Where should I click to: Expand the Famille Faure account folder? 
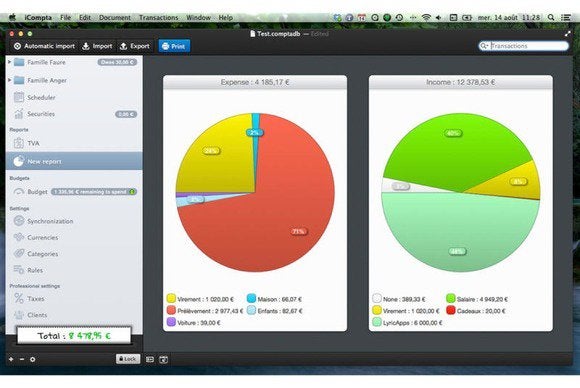(x=10, y=62)
